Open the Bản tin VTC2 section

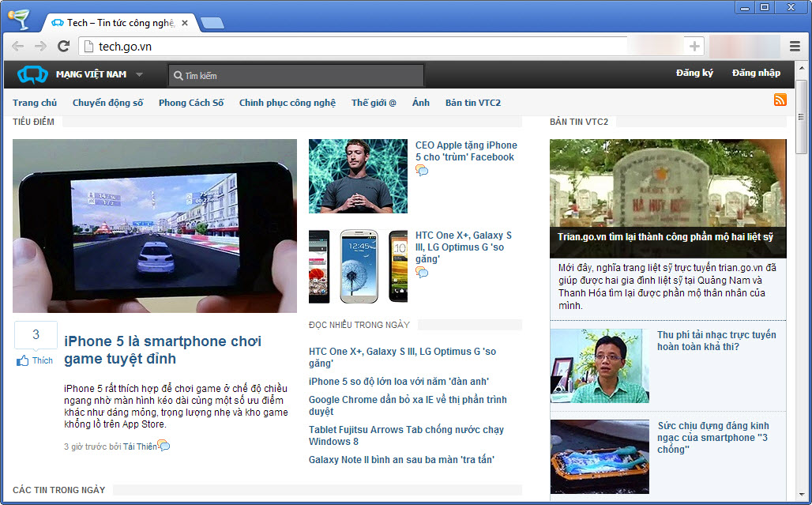click(472, 103)
